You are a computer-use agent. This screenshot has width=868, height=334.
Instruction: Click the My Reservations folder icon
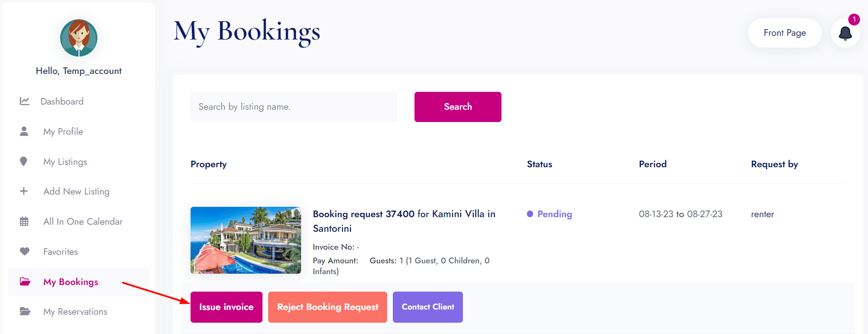(24, 311)
